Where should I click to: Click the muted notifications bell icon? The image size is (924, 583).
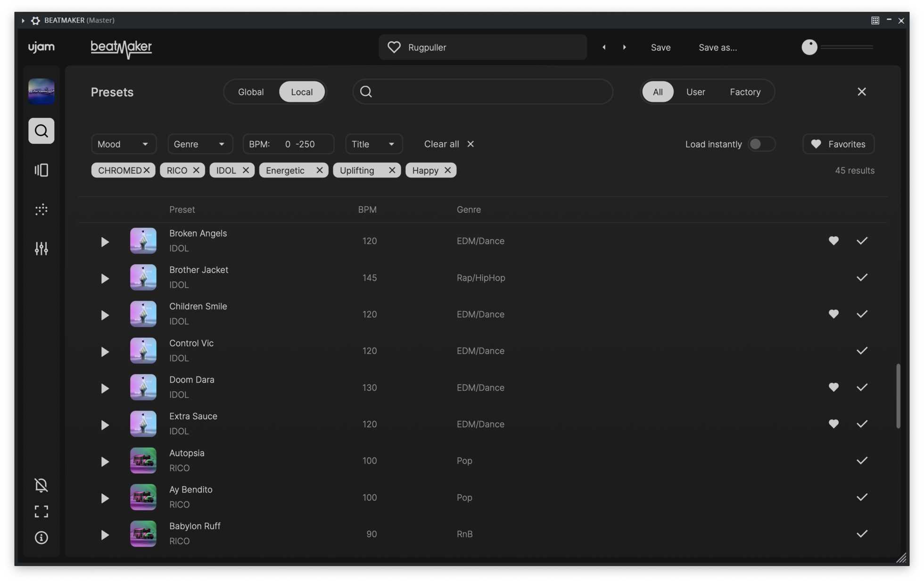click(x=41, y=485)
